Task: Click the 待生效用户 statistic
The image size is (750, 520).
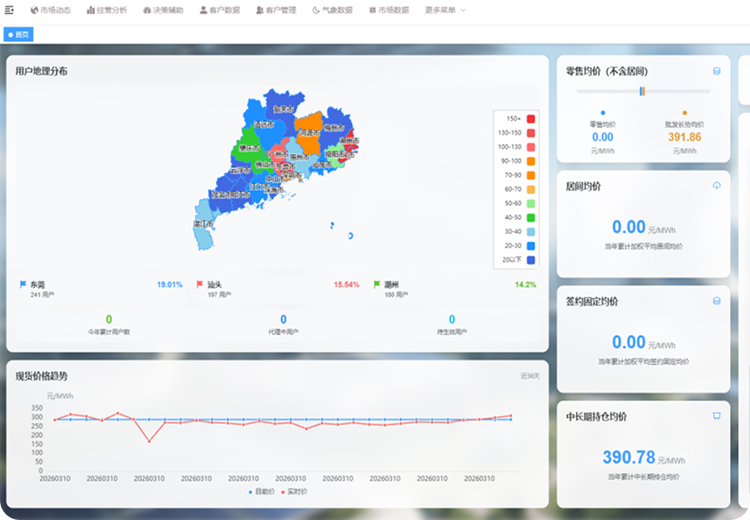Action: click(452, 324)
